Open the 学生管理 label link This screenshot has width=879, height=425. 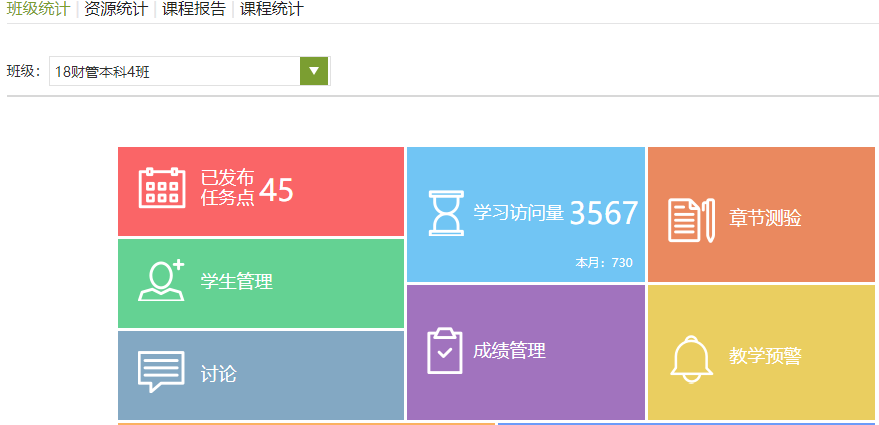(237, 282)
